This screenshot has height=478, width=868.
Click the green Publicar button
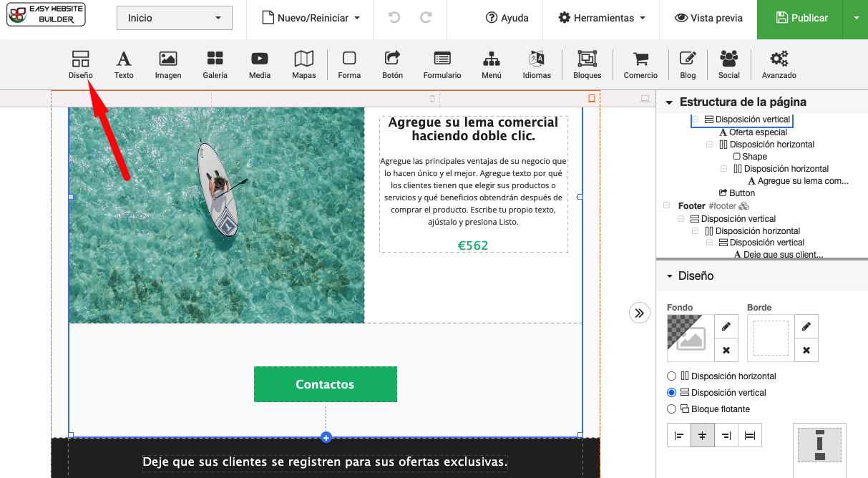click(x=800, y=18)
